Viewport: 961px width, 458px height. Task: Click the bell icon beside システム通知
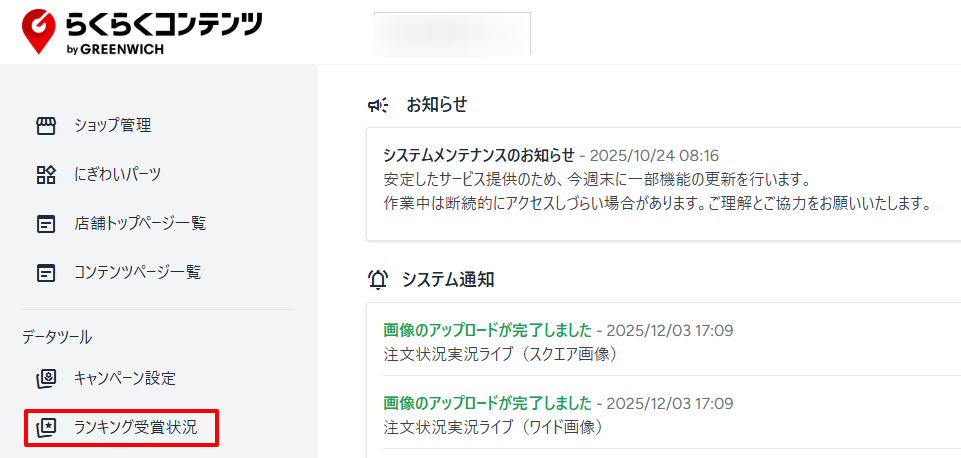pos(378,279)
